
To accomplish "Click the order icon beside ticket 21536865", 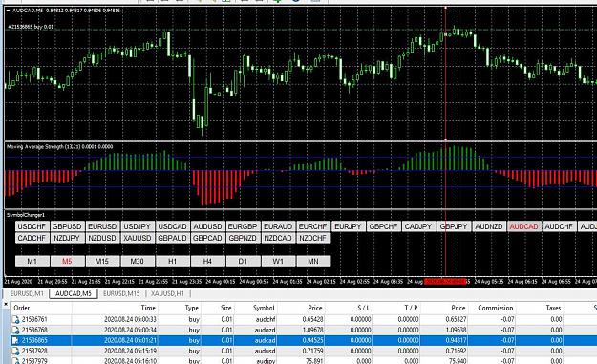I will [15, 340].
